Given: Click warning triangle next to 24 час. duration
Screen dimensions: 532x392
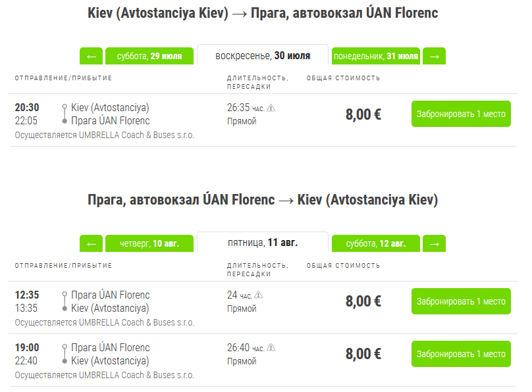Looking at the screenshot, I should coord(259,295).
